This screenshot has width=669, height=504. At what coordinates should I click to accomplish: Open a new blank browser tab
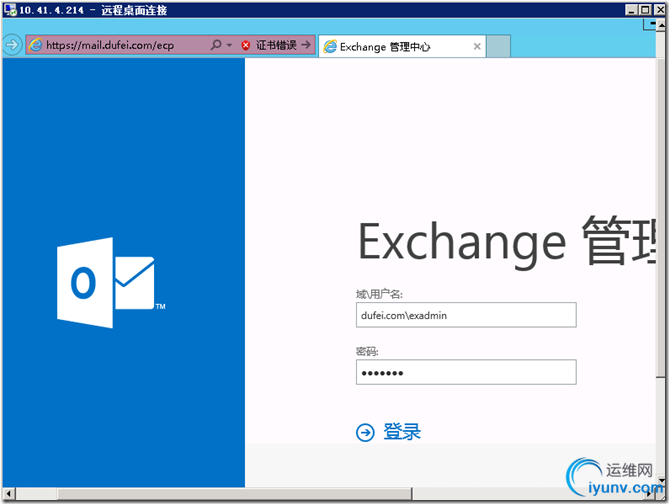coord(498,46)
